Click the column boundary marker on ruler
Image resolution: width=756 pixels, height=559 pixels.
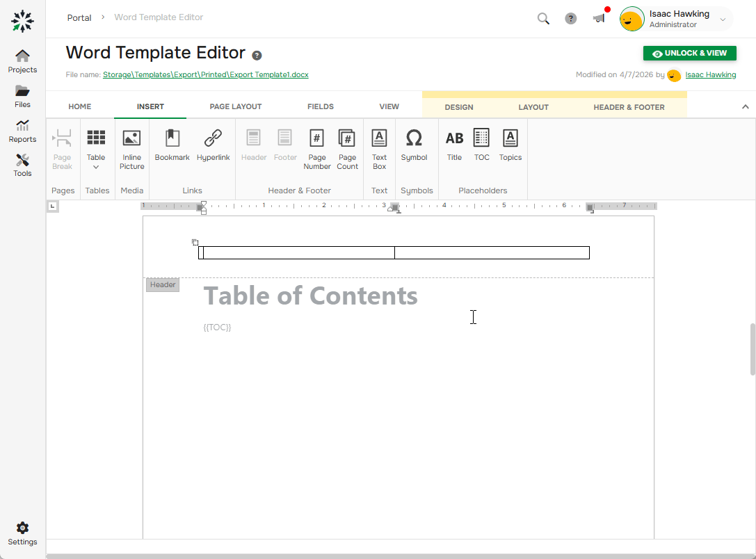click(x=395, y=207)
